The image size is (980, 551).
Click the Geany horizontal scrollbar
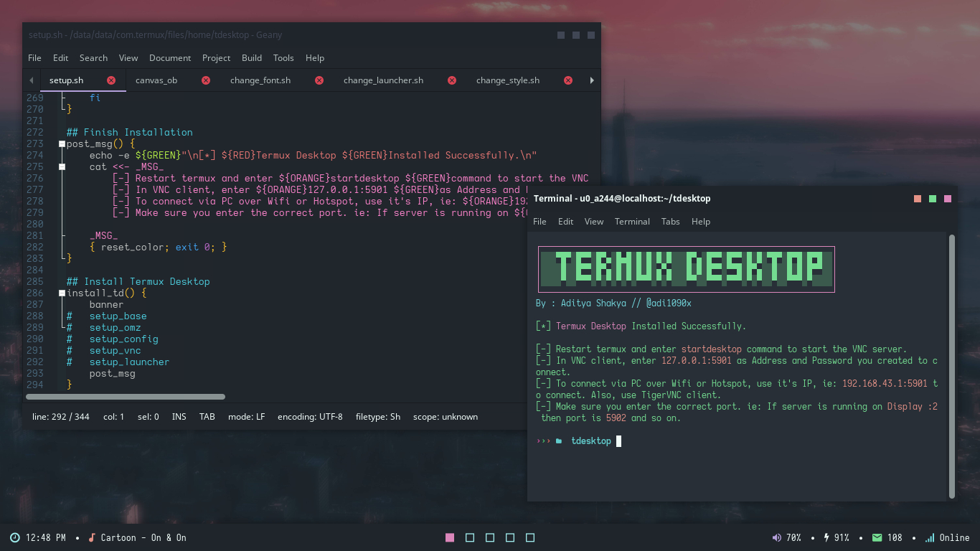pos(126,397)
